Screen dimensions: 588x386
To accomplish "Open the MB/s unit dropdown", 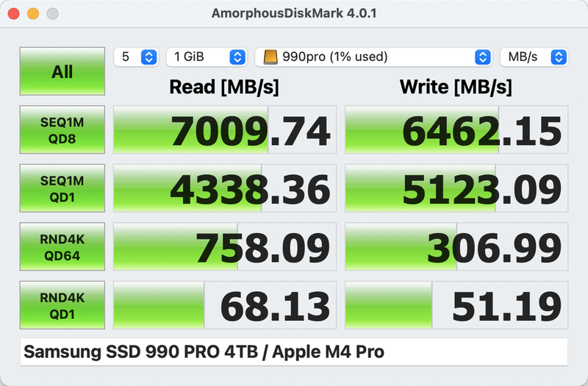I will tap(534, 57).
